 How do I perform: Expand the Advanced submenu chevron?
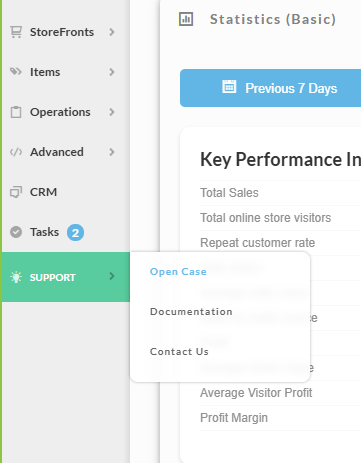(112, 152)
